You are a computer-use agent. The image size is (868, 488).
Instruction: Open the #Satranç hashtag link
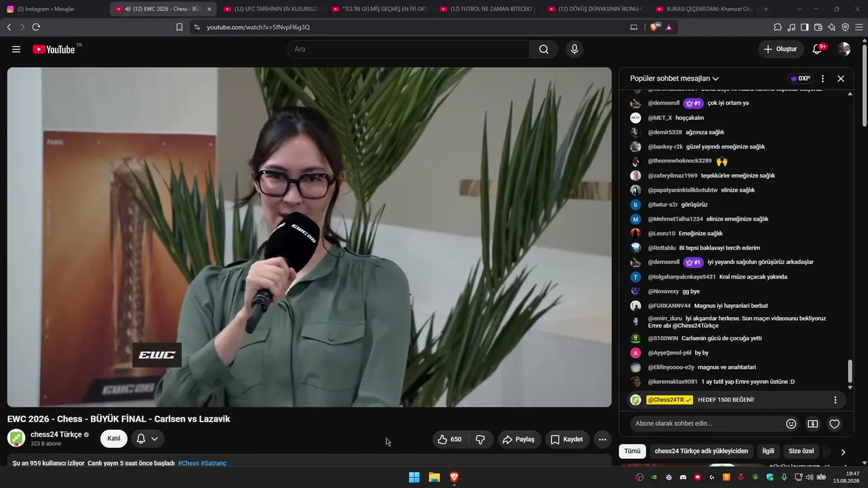click(214, 464)
